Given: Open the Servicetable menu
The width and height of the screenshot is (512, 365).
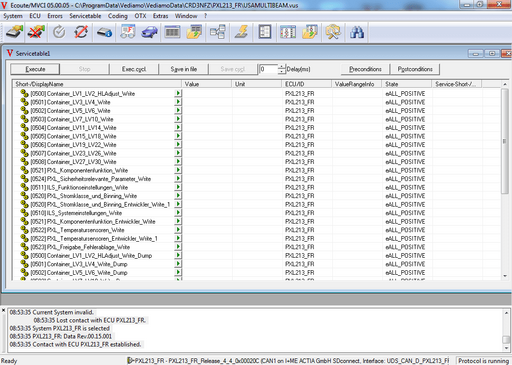Looking at the screenshot, I should click(85, 16).
